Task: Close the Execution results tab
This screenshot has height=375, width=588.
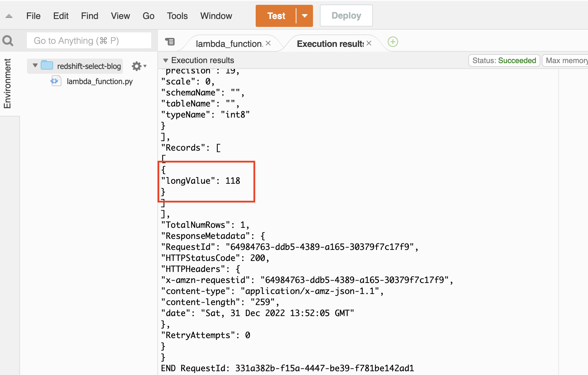Action: 368,43
